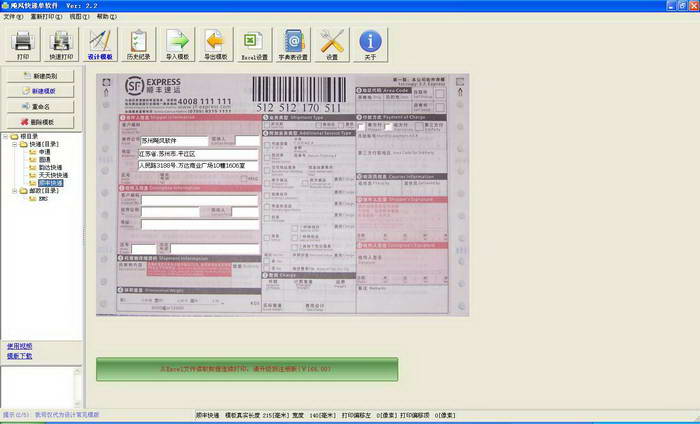Screen dimensions: 700x424
Task: Open the 使用视频 link
Action: 20,346
